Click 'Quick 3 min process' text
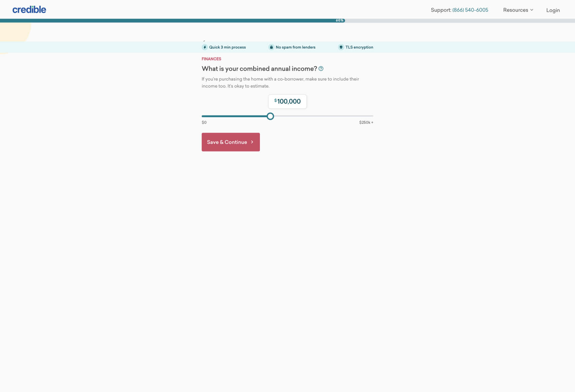 pos(228,47)
